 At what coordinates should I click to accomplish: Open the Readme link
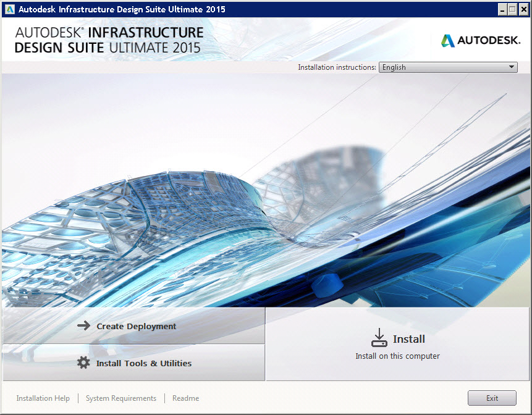185,398
